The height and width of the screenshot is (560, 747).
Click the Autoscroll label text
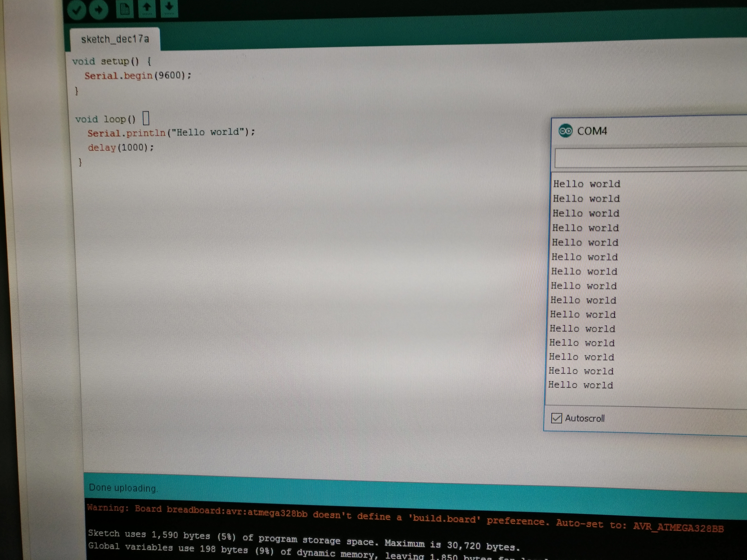pos(585,419)
